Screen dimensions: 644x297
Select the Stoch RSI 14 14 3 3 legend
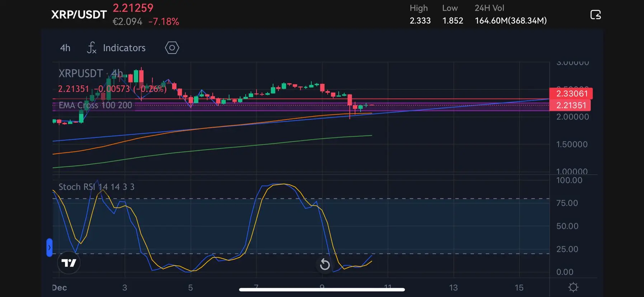click(x=97, y=187)
